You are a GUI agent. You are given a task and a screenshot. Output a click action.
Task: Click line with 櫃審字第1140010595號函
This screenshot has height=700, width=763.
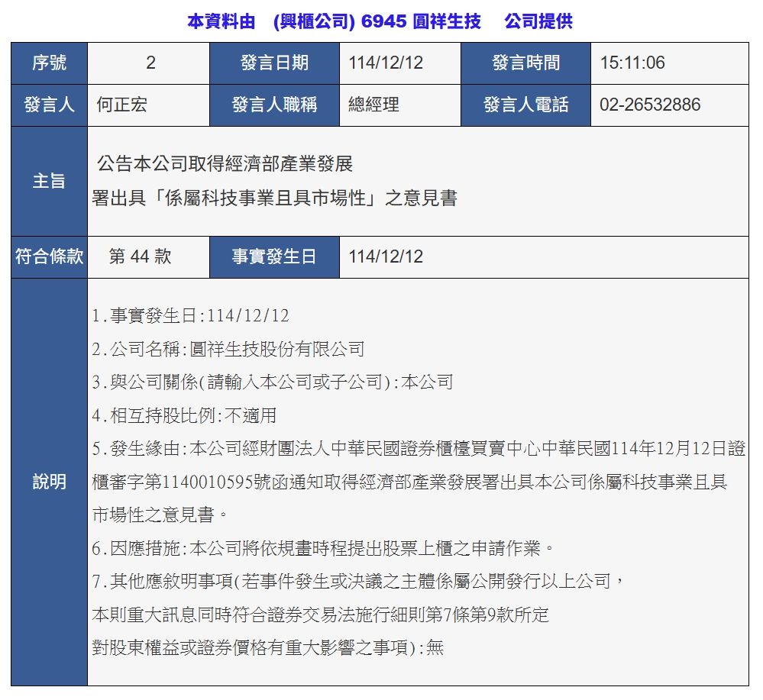tap(409, 482)
